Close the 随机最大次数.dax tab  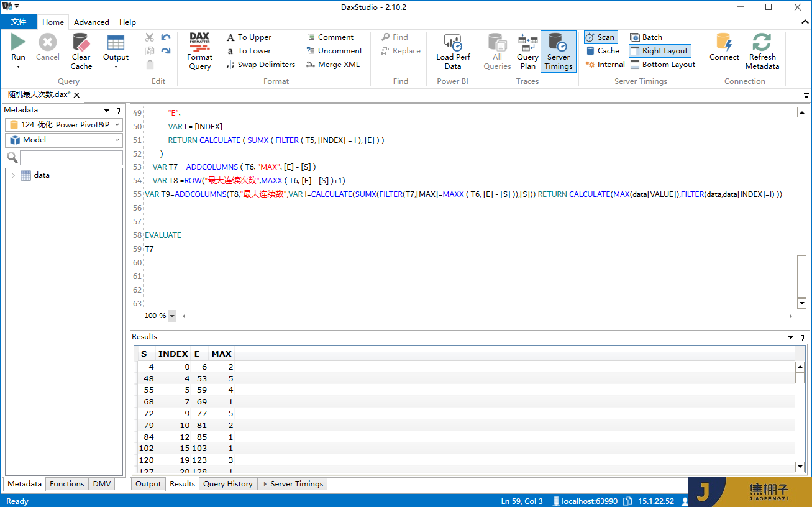tap(76, 95)
